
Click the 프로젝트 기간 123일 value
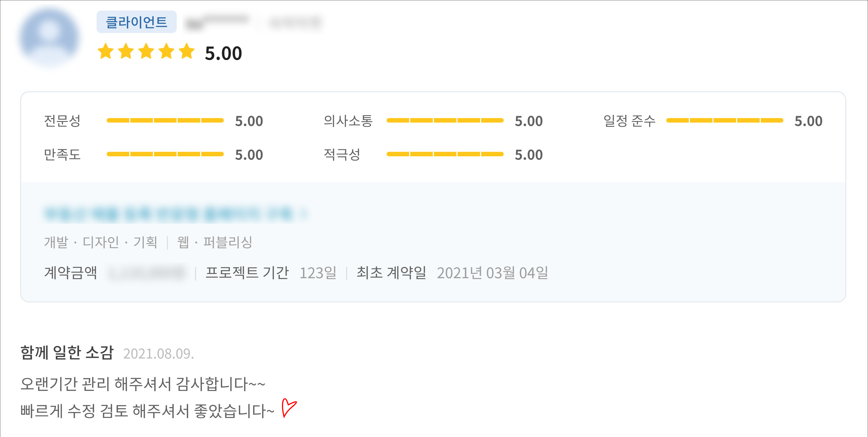pos(318,273)
